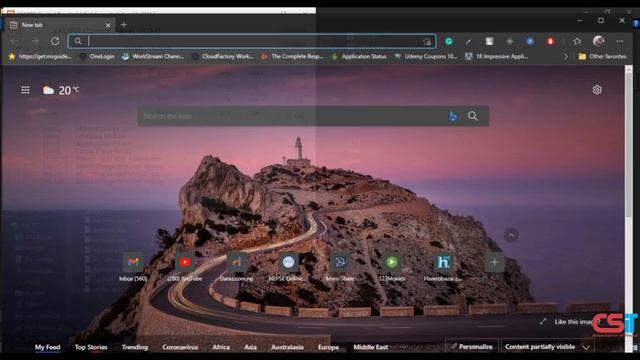Open the user profile avatar
Viewport: 640px width, 360px height.
coord(598,41)
